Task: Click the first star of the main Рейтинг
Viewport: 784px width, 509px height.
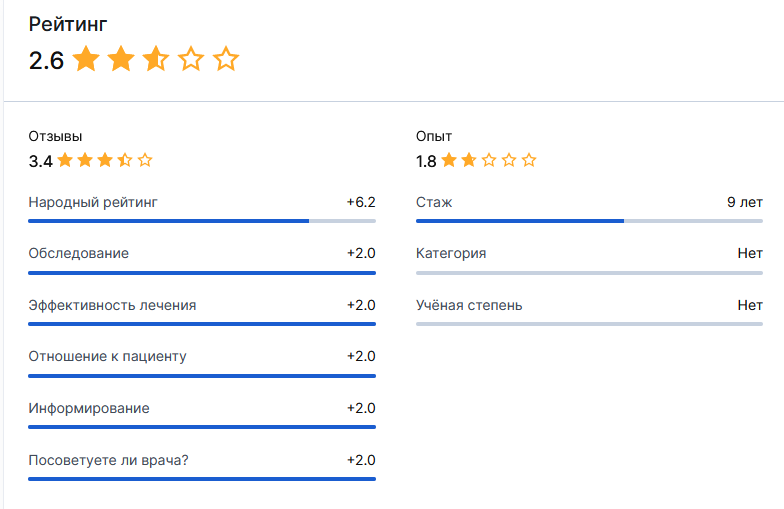Action: (x=86, y=60)
